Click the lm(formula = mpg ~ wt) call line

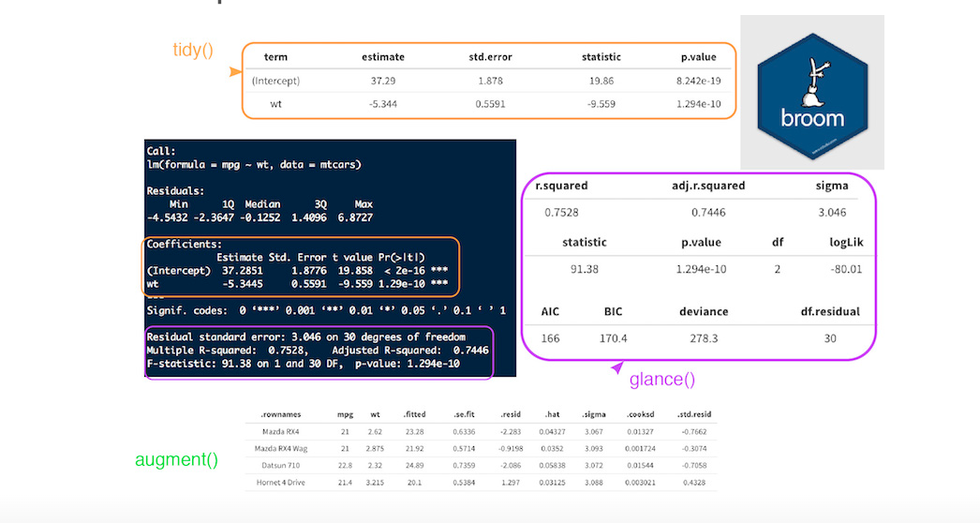254,164
